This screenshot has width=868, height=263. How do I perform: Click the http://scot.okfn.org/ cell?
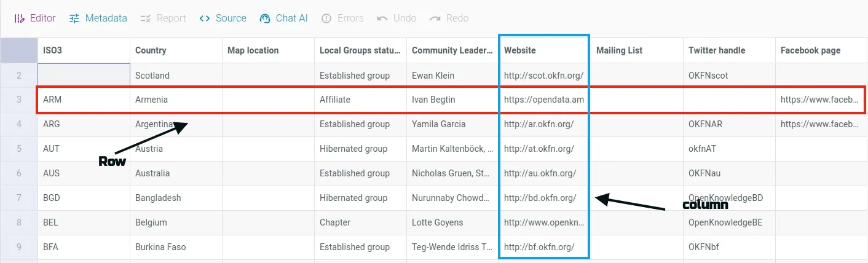(x=544, y=76)
